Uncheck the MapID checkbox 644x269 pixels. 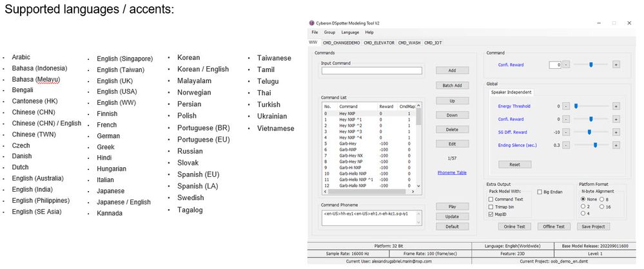pyautogui.click(x=491, y=214)
